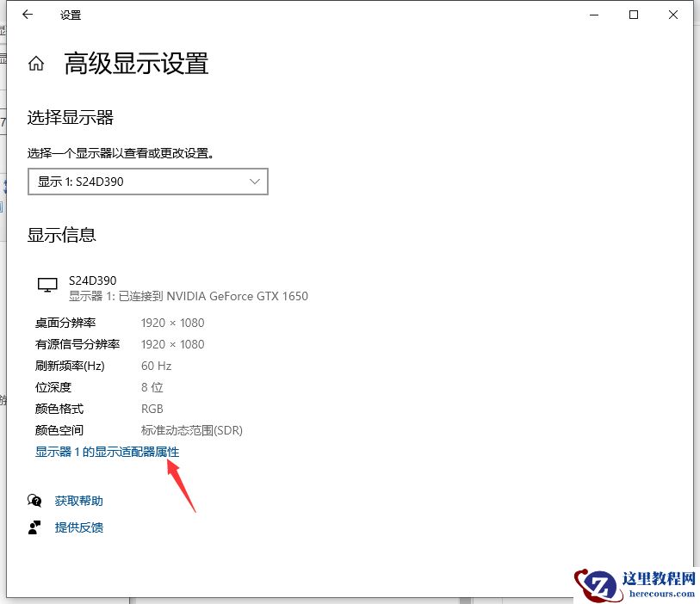Maximize the 设置 window

coord(633,15)
